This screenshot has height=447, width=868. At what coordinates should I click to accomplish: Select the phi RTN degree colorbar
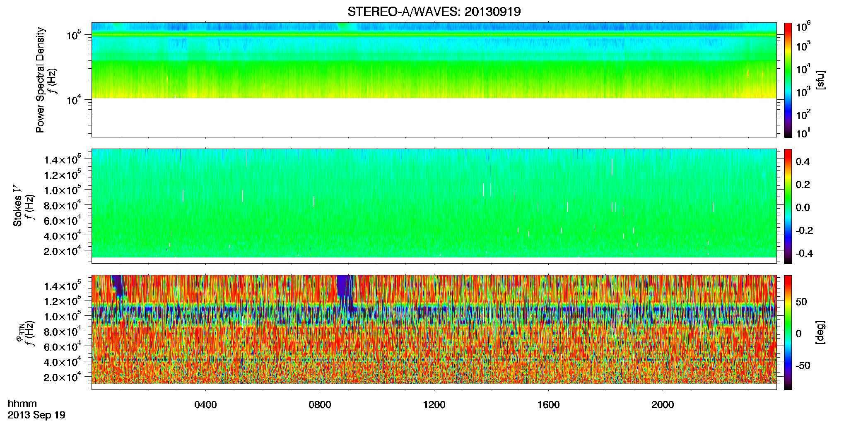click(x=788, y=332)
